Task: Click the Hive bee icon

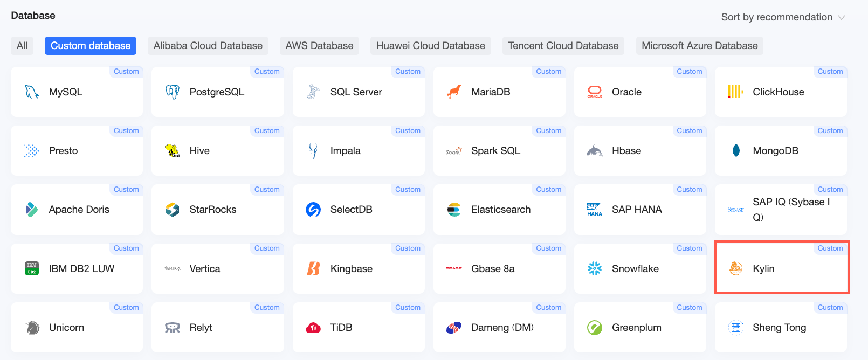Action: (173, 151)
